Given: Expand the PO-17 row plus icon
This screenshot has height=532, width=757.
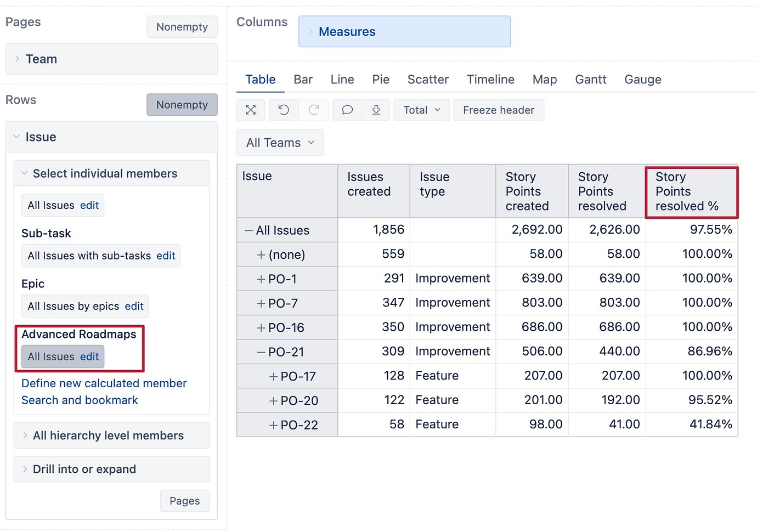Looking at the screenshot, I should click(273, 377).
